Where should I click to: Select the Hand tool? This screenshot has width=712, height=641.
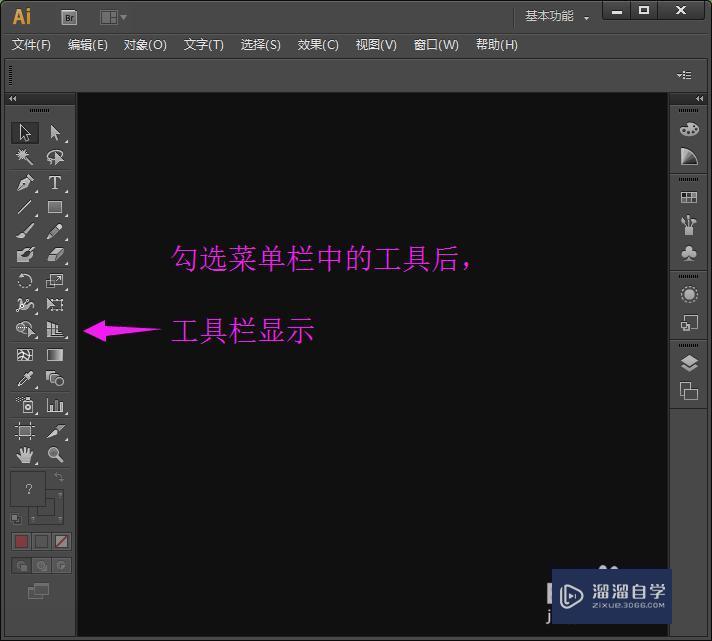point(25,454)
